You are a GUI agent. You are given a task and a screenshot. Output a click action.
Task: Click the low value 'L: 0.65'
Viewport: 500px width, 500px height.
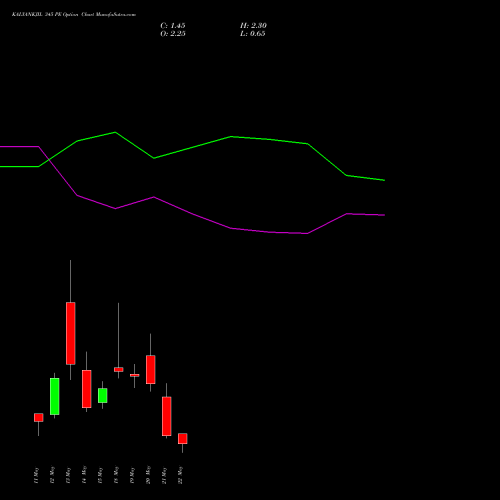(253, 34)
